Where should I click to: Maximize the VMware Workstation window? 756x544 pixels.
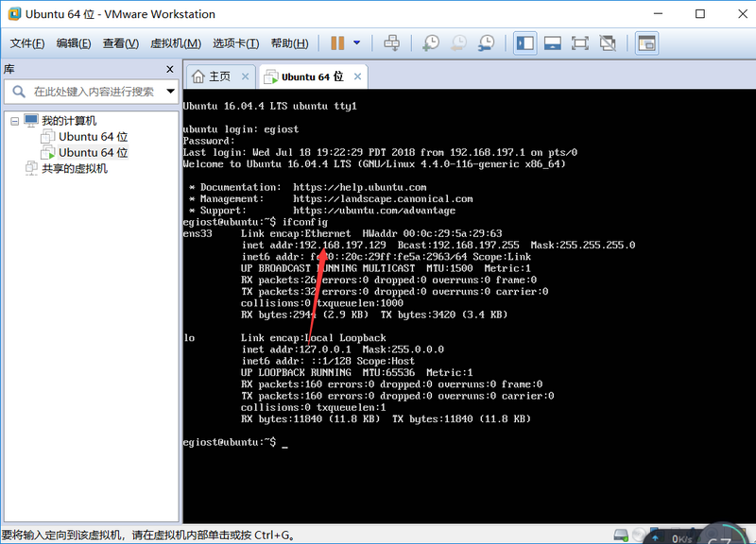click(700, 14)
